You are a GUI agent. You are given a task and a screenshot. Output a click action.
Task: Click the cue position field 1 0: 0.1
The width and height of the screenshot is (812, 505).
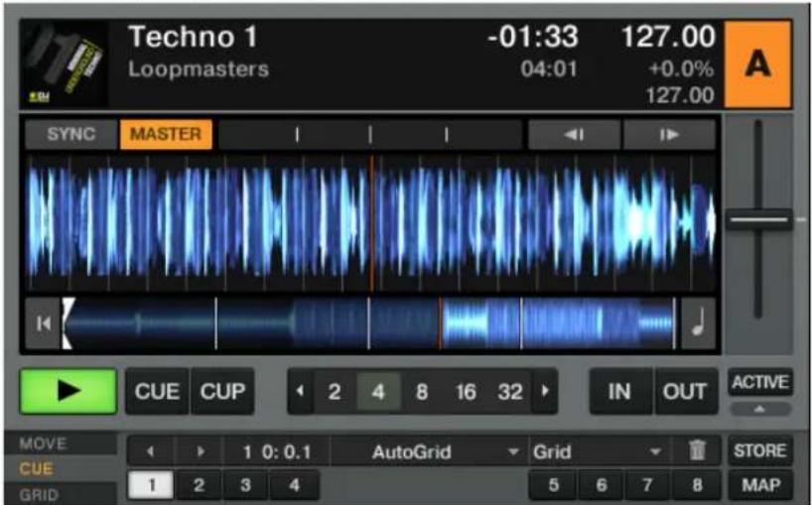coord(277,451)
